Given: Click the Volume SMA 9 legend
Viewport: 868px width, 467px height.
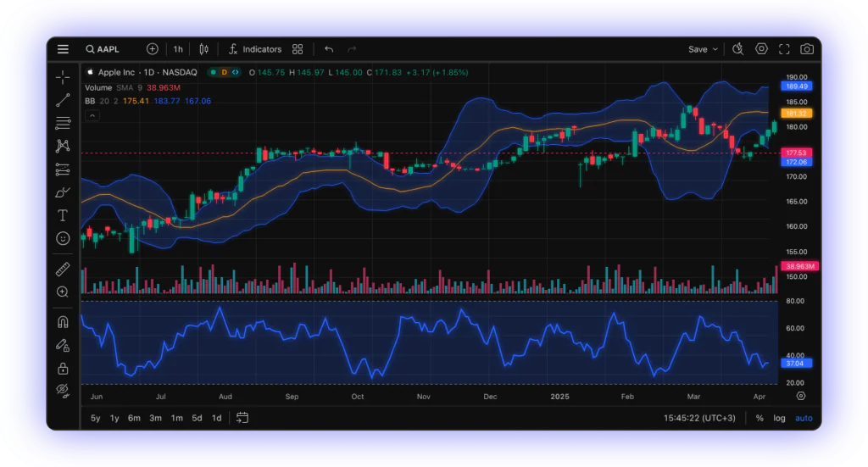Looking at the screenshot, I should point(132,87).
